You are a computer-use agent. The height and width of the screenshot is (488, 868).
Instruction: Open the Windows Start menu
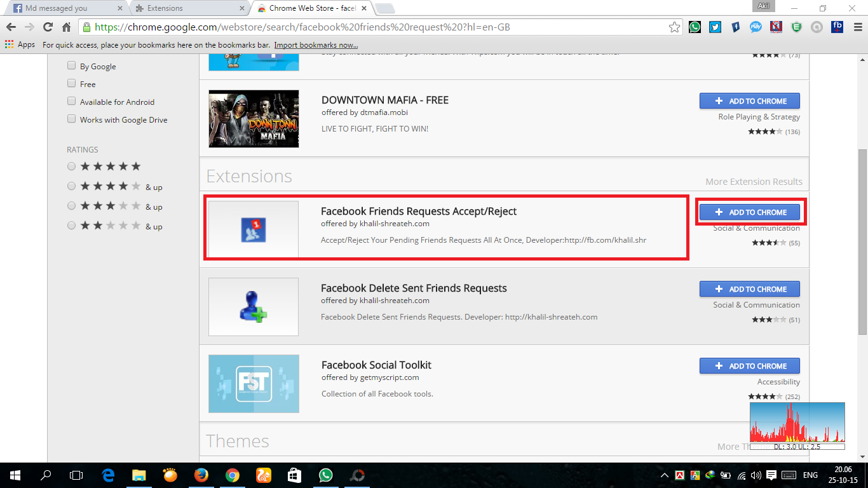tap(15, 475)
